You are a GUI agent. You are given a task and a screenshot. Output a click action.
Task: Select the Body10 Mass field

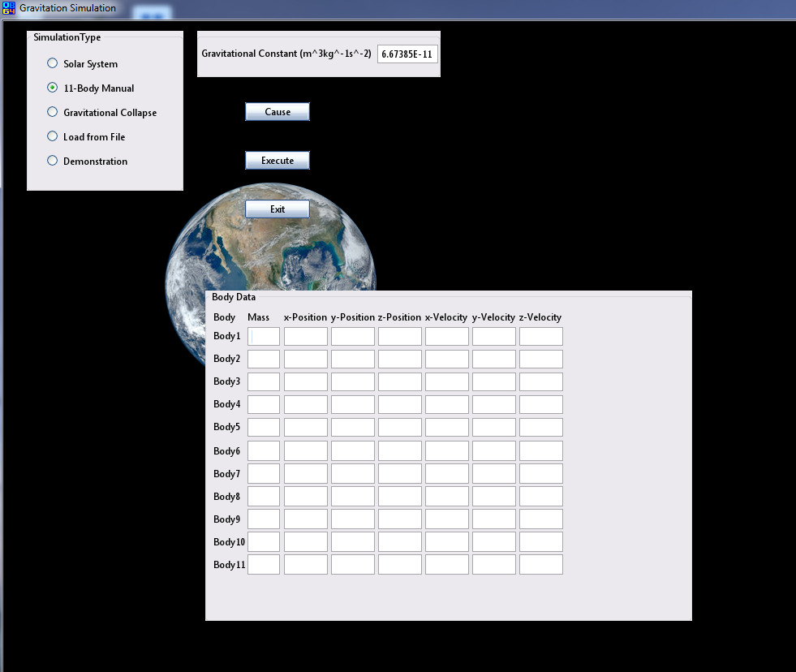[264, 541]
